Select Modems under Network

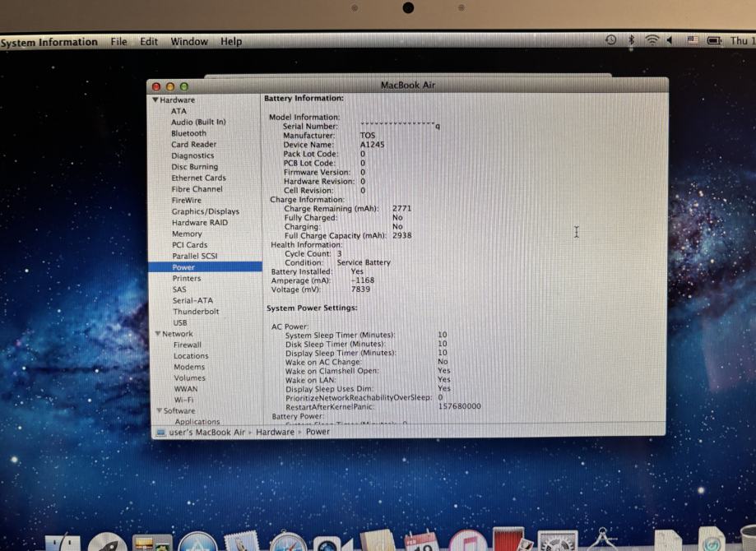tap(189, 367)
